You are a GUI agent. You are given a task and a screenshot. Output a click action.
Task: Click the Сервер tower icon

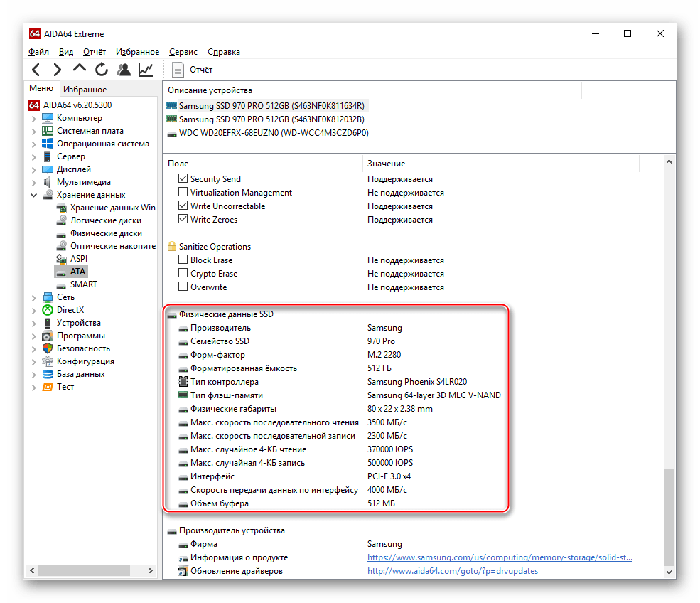point(48,156)
